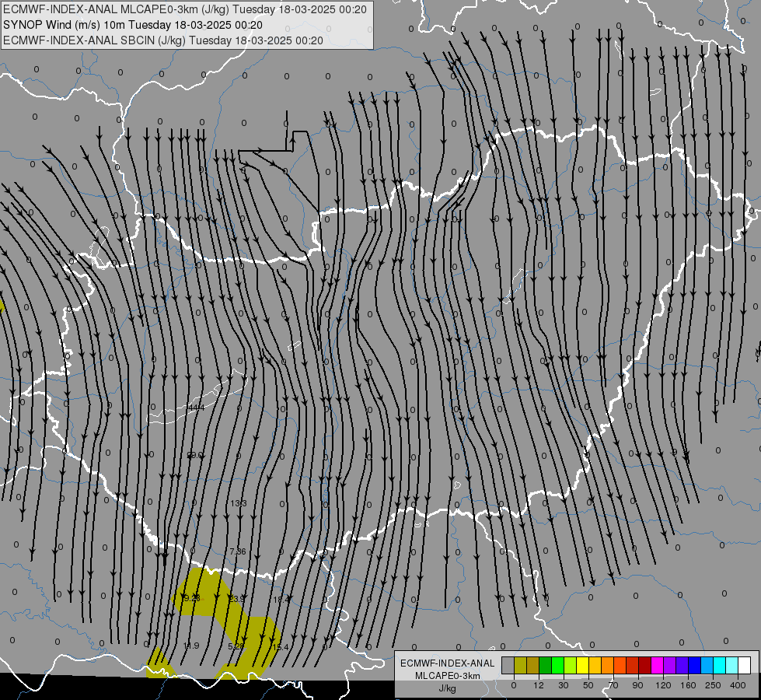Click legend tick label 90
Screen dimensions: 761x700
637,685
